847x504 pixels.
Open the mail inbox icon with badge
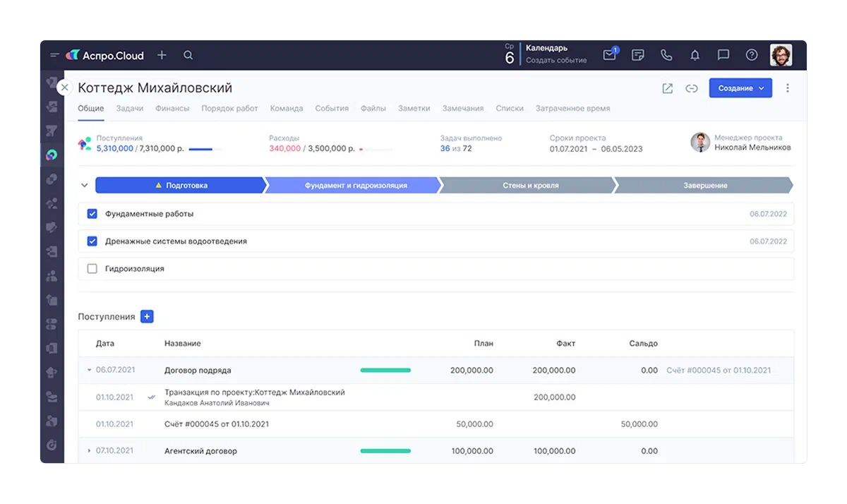pyautogui.click(x=609, y=55)
